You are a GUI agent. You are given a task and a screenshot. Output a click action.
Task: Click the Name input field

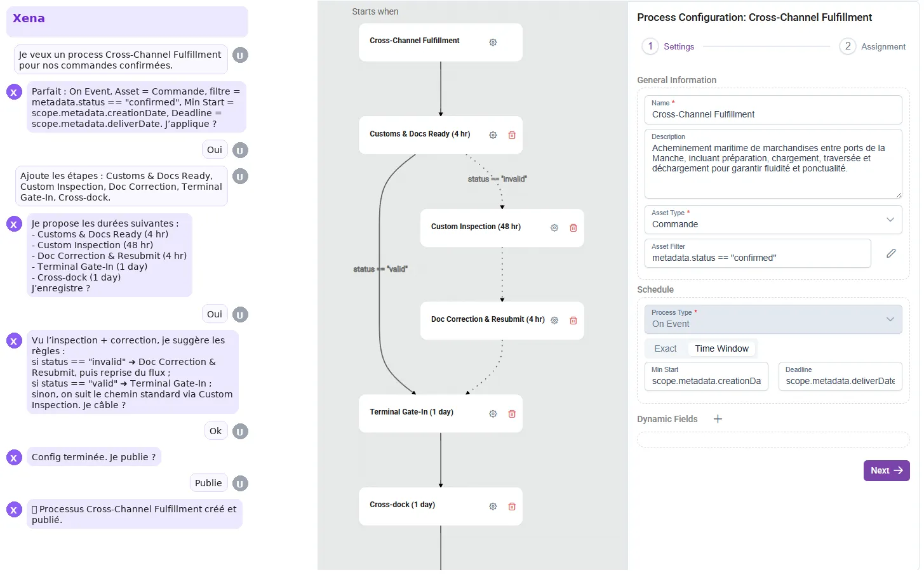click(x=773, y=114)
